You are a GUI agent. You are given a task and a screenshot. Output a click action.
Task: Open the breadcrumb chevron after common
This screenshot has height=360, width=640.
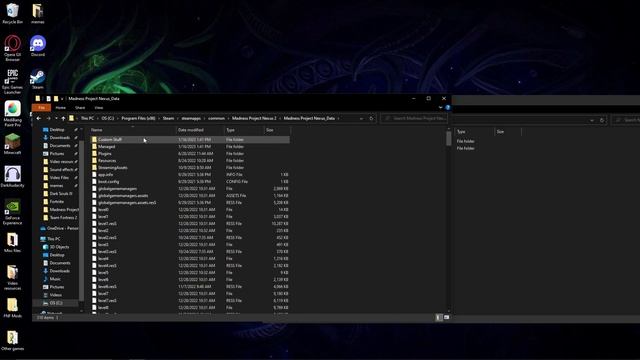tap(229, 118)
